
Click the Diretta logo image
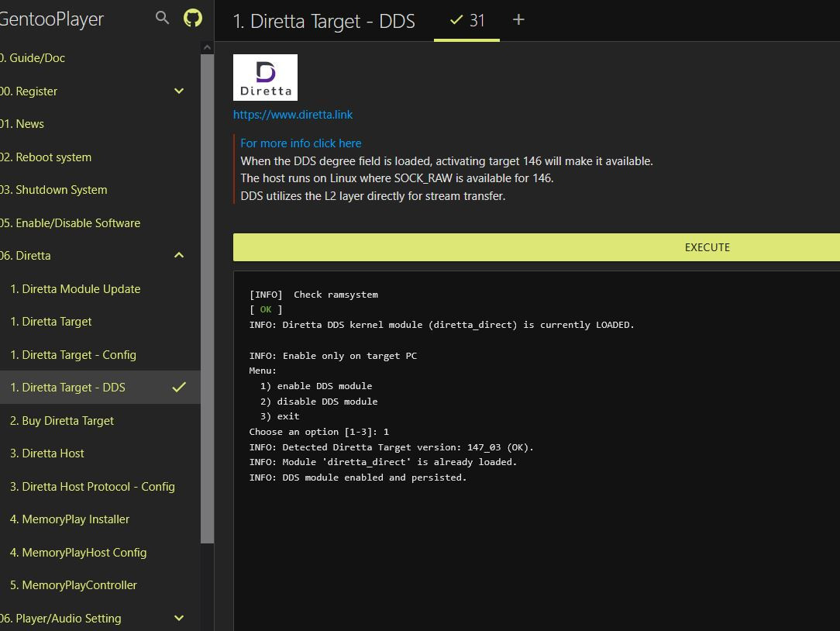pyautogui.click(x=265, y=78)
